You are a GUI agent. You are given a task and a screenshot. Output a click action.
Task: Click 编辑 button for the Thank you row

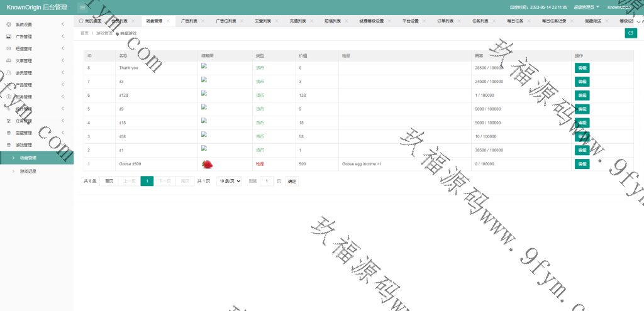[x=582, y=68]
